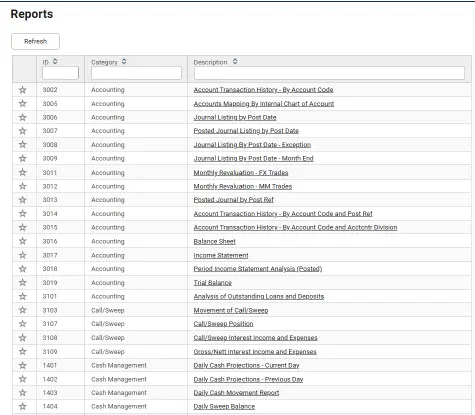Click Accounting category in row 3002
Screen dimensions: 475x415
tap(108, 90)
